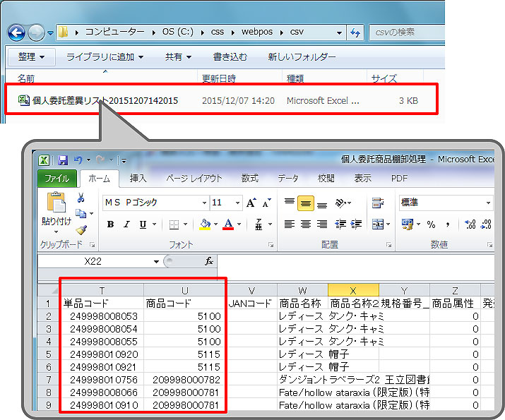The height and width of the screenshot is (420, 505).
Task: Toggle middle vertical alignment button
Action: 305,203
